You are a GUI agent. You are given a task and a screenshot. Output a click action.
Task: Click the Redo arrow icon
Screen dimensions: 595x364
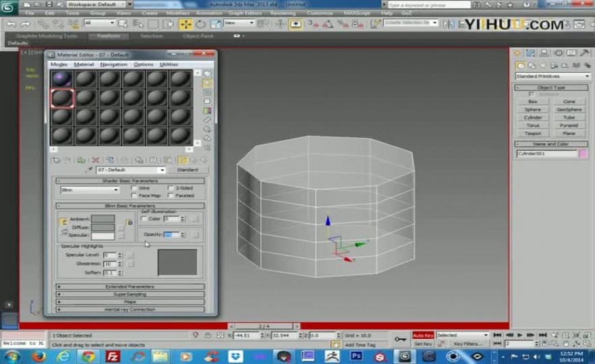tap(26, 24)
